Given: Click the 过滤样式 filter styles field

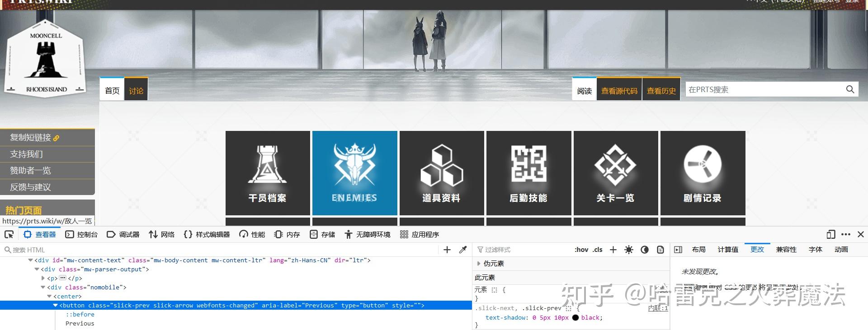Looking at the screenshot, I should (x=522, y=250).
